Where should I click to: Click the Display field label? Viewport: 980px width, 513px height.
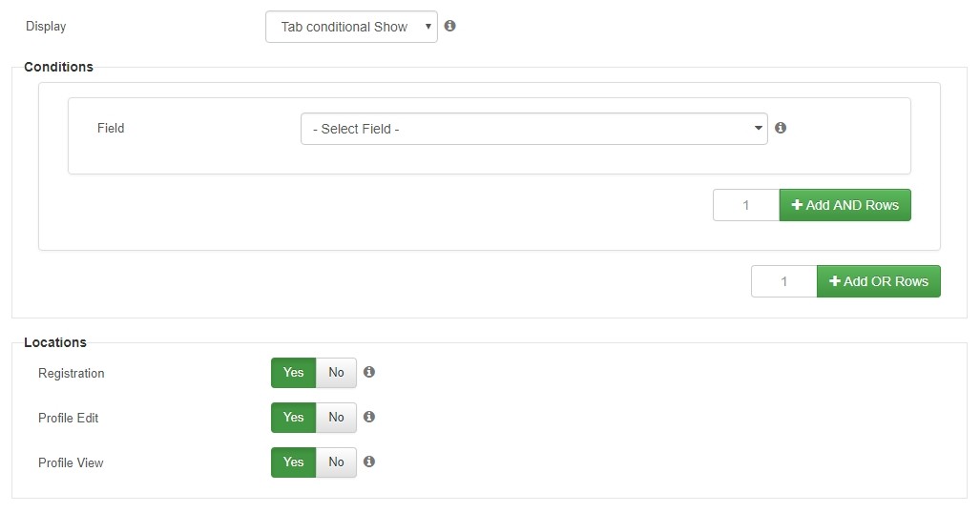coord(46,27)
